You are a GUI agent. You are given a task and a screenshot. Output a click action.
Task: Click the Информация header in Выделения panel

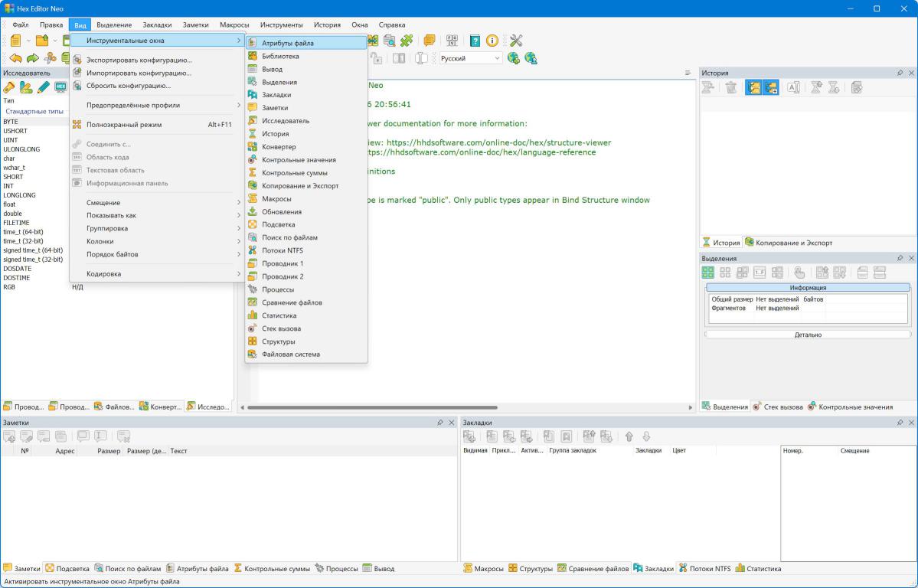click(x=808, y=287)
